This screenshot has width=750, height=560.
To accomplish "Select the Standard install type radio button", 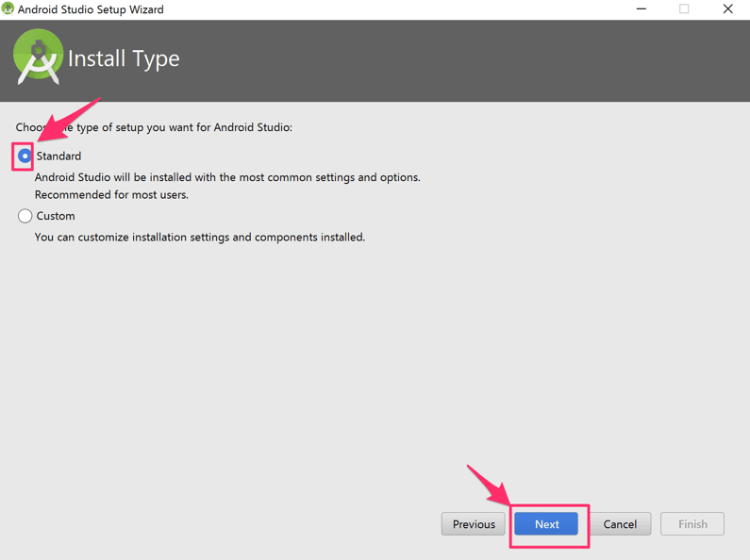I will (25, 156).
